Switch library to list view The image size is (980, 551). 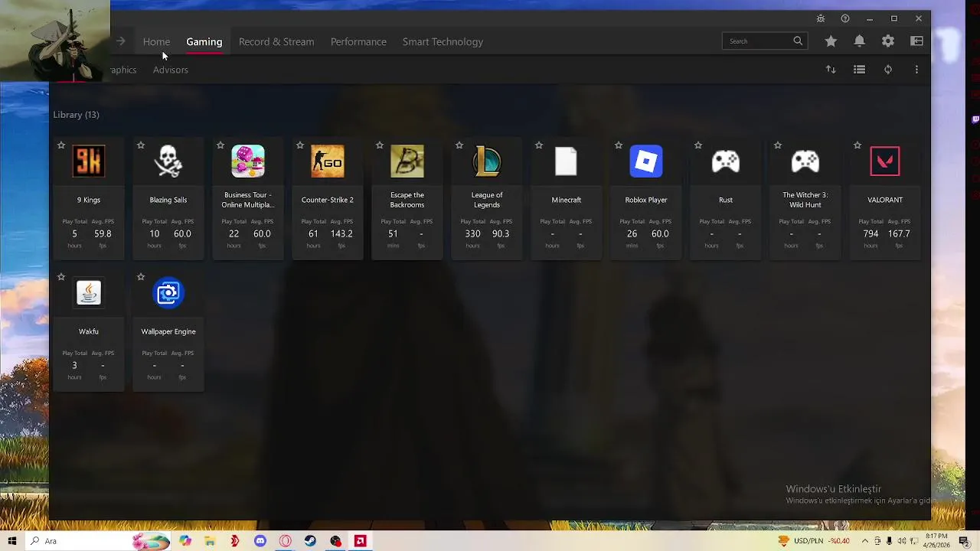coord(859,70)
